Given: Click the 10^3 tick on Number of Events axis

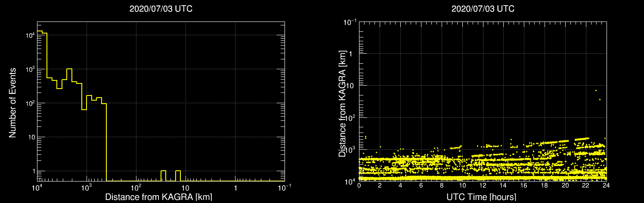Looking at the screenshot, I should coord(29,69).
